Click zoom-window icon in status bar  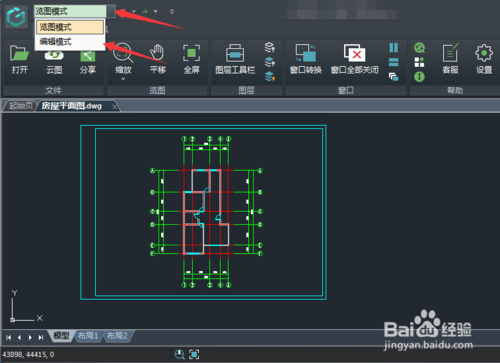click(180, 354)
